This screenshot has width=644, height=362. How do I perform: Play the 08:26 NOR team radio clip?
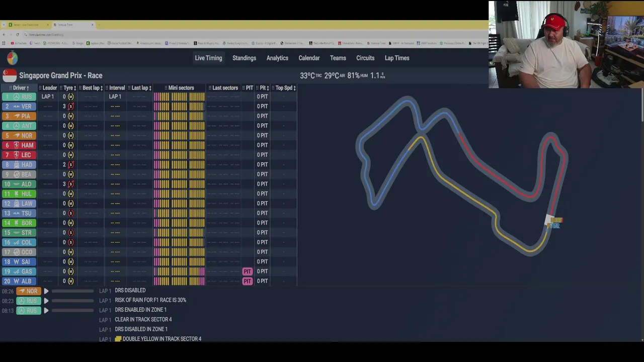[46, 291]
